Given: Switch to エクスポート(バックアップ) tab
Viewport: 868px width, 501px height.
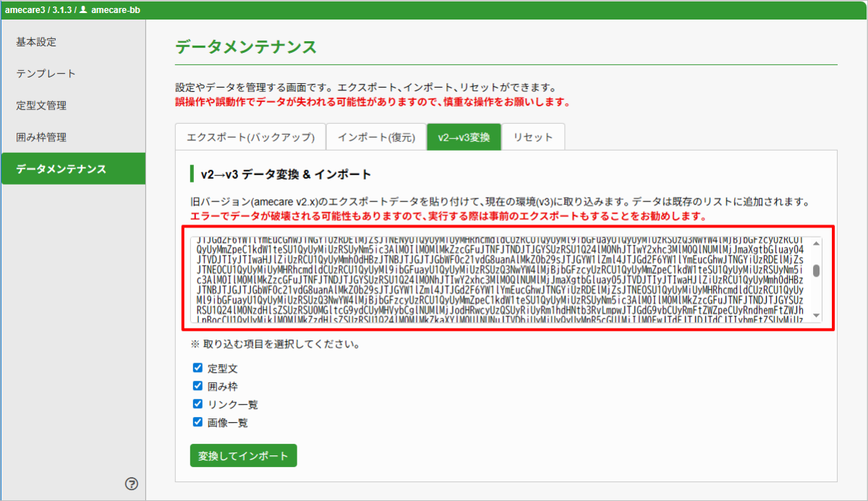Looking at the screenshot, I should pyautogui.click(x=250, y=137).
